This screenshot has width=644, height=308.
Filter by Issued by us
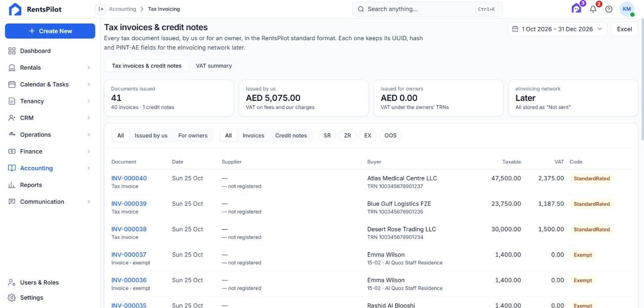[x=151, y=135]
